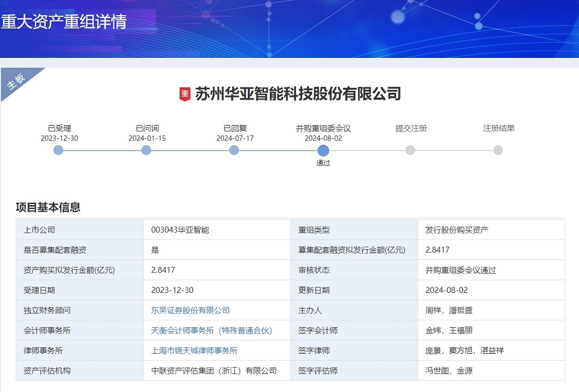This screenshot has width=579, height=392.
Task: Click the gray 提交注册 timeline dot
Action: click(x=411, y=150)
